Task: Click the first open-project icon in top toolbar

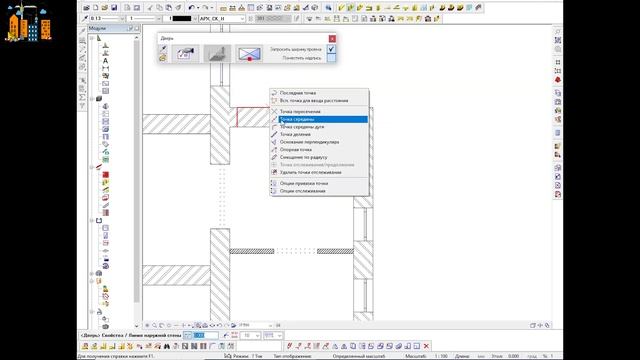Action: 87,8
